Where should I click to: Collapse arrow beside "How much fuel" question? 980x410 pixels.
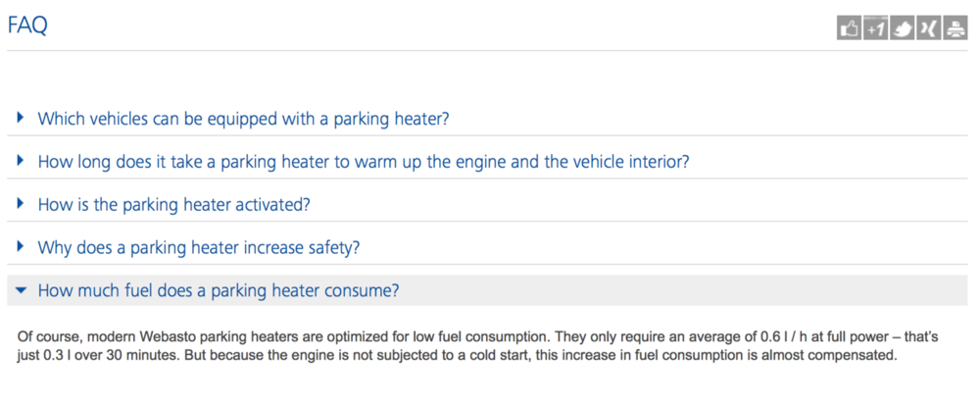click(x=21, y=291)
